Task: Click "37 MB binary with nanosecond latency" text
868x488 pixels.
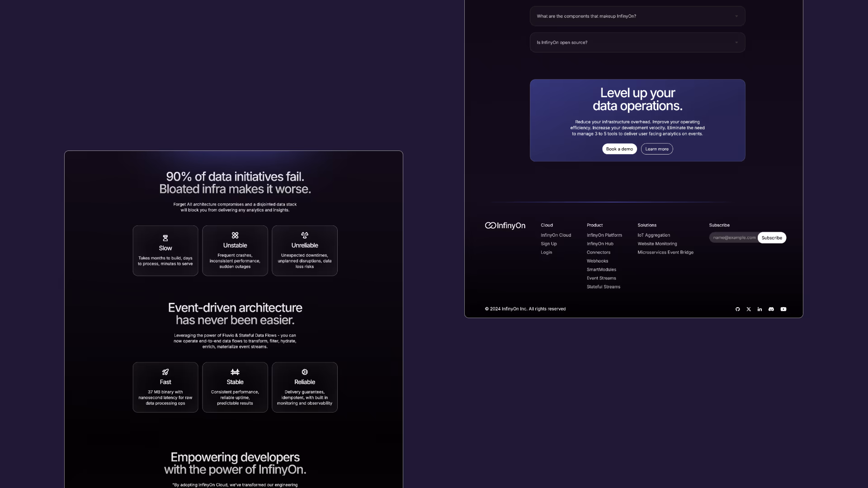Action: click(x=165, y=398)
